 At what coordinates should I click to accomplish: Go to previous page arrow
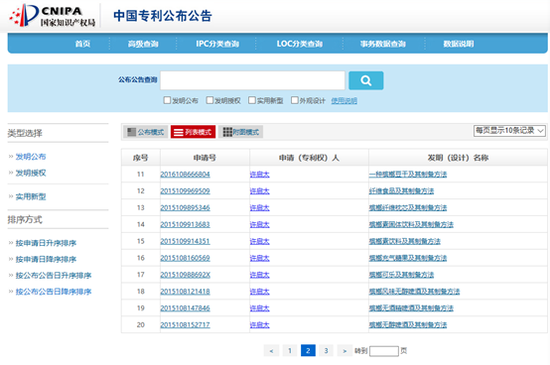(271, 350)
